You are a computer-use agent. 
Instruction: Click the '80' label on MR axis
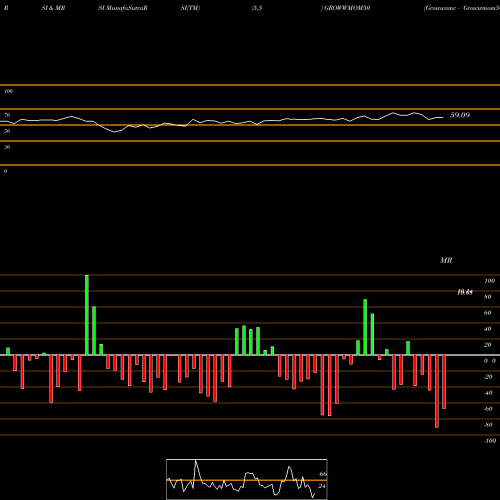pyautogui.click(x=488, y=297)
